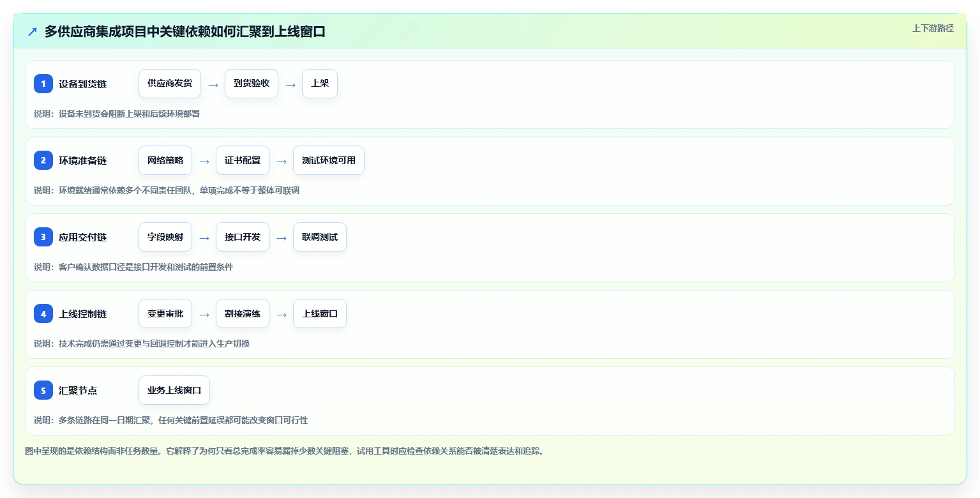Click the arrow between 接口开发 and 联调测试

click(282, 238)
